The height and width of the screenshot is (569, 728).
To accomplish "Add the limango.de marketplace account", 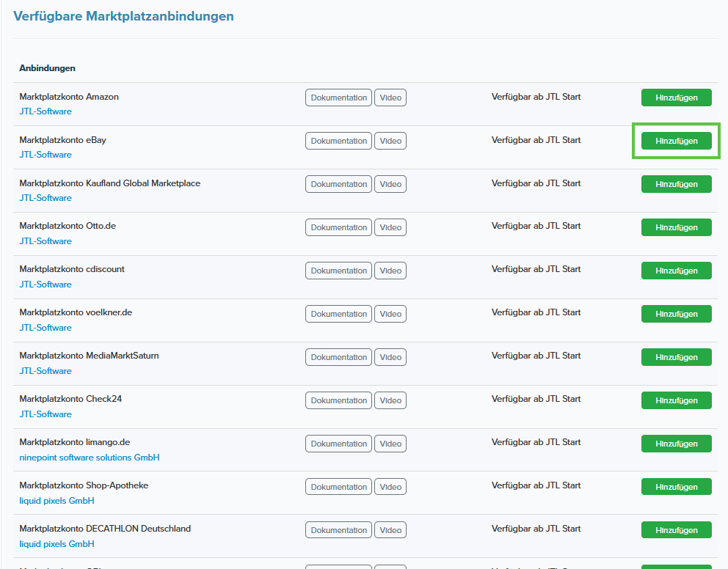I will point(676,444).
